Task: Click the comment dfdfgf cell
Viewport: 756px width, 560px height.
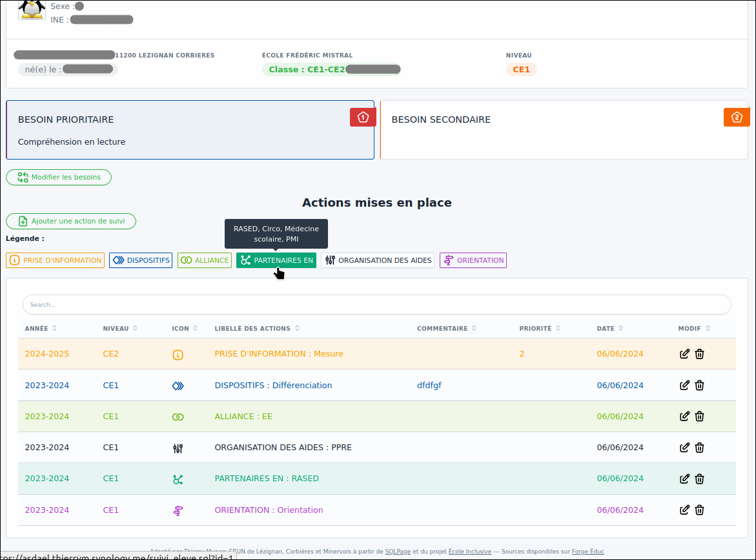Action: (429, 386)
